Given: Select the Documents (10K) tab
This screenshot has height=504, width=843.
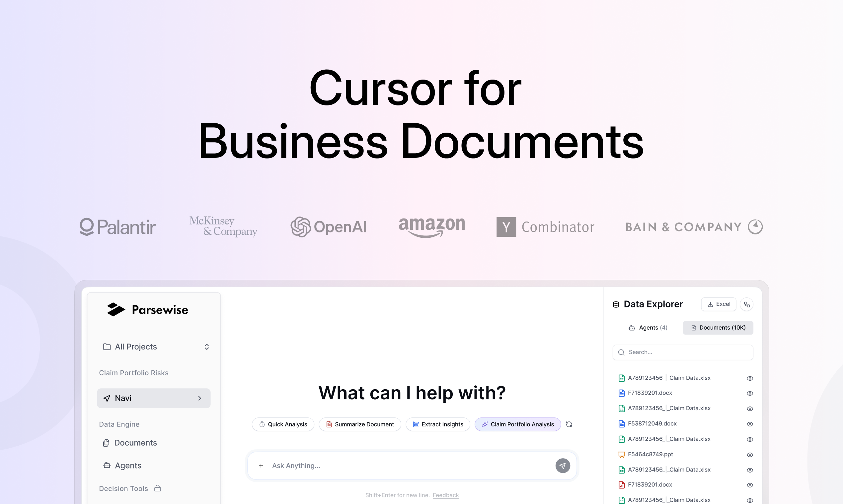Looking at the screenshot, I should tap(718, 328).
